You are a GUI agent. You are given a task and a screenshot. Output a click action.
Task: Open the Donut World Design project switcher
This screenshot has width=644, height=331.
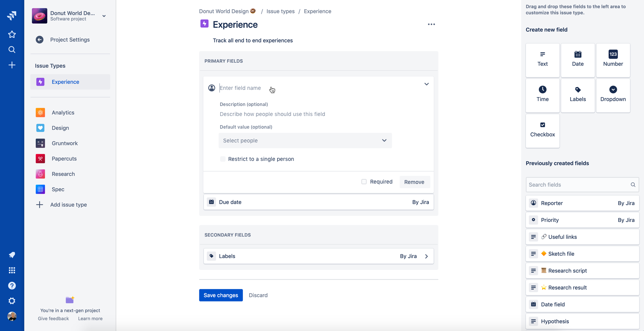(69, 16)
